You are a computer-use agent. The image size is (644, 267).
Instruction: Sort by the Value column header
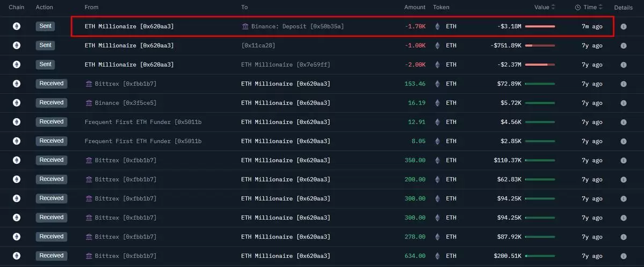coord(542,8)
